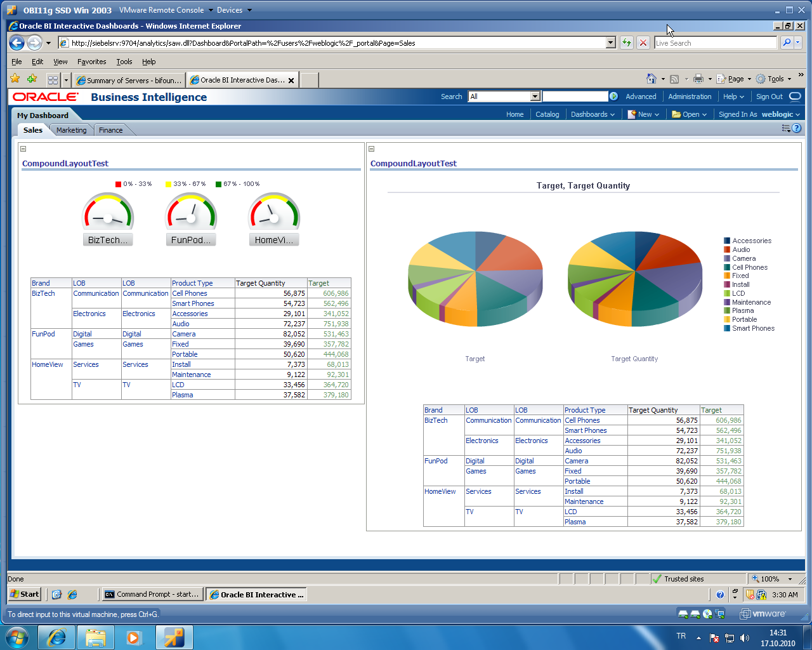Switch to the Marketing tab

(72, 129)
